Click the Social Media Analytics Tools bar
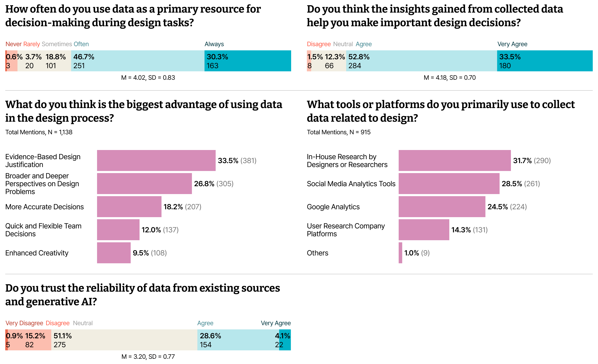Viewport: 598px width, 364px height. pyautogui.click(x=449, y=184)
